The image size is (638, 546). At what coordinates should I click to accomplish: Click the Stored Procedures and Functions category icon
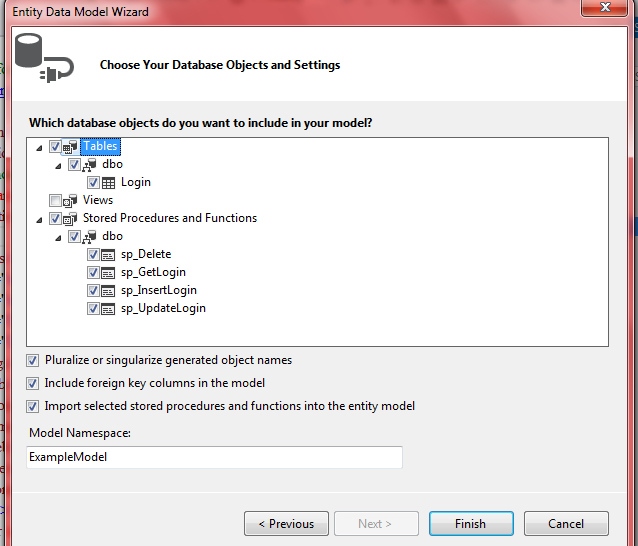tap(70, 218)
